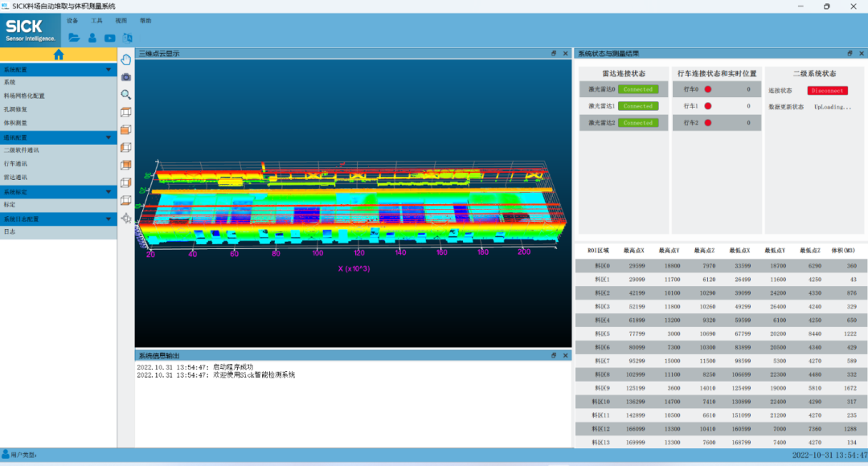This screenshot has height=466, width=868.
Task: Click the 最高点X column header
Action: (634, 251)
